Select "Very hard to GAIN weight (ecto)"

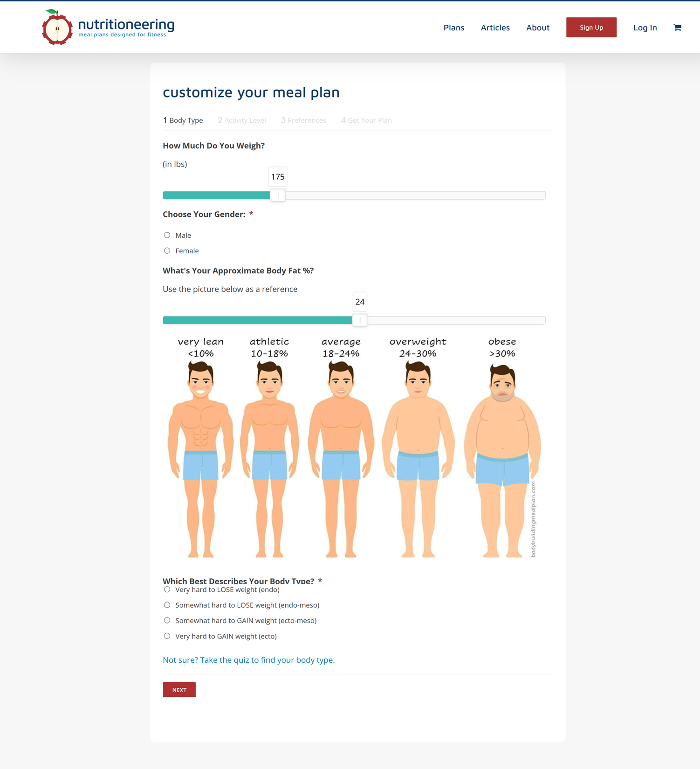pyautogui.click(x=167, y=636)
